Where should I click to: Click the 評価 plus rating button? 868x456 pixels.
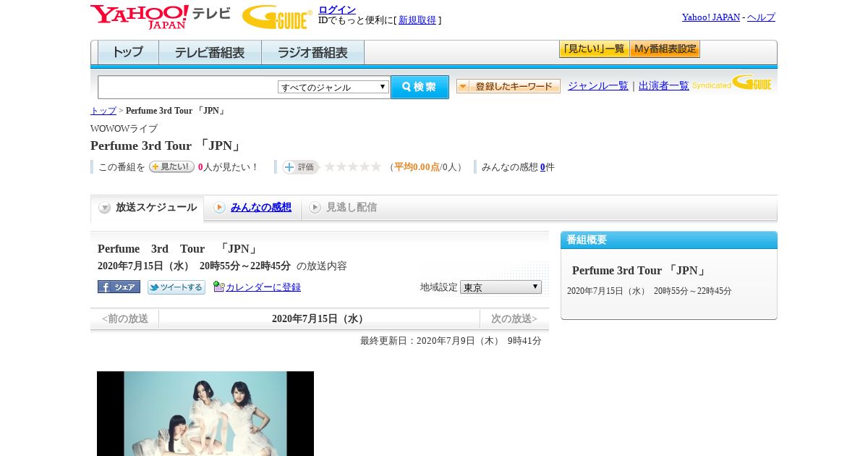coord(300,167)
